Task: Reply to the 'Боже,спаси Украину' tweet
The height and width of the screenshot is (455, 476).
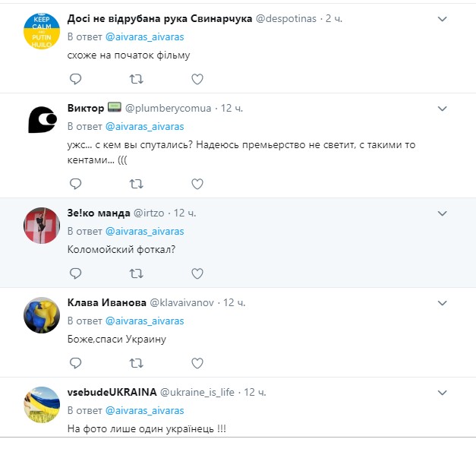Action: click(x=74, y=363)
